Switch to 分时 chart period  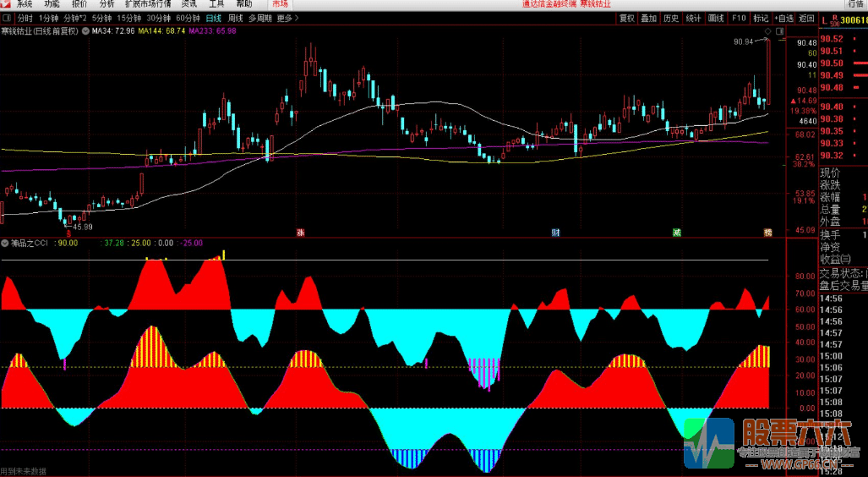pyautogui.click(x=25, y=19)
